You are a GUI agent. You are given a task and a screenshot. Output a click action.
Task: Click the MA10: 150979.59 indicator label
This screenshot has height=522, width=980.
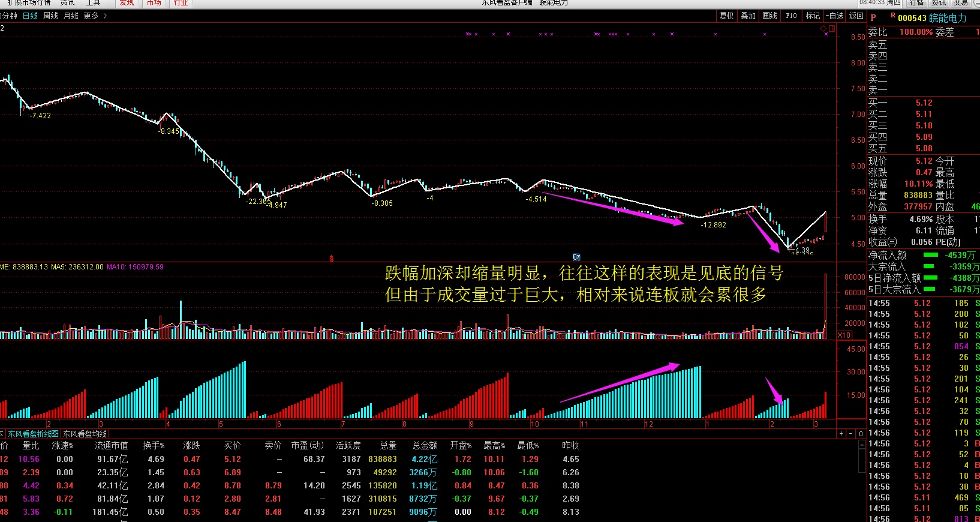(135, 267)
